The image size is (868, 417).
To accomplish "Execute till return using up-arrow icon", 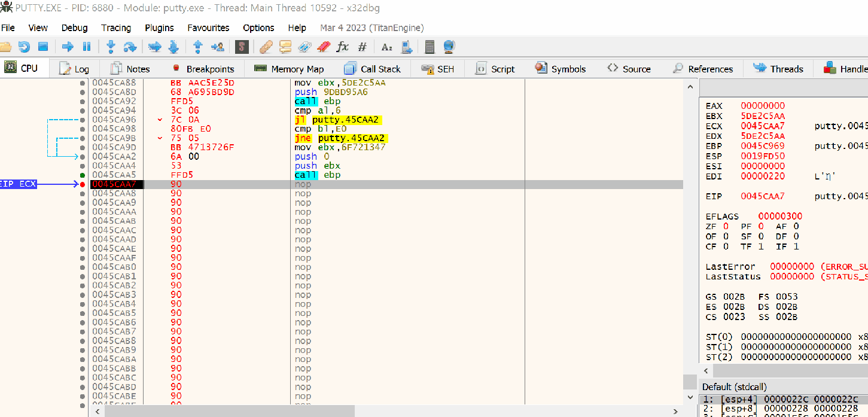I will [x=198, y=47].
